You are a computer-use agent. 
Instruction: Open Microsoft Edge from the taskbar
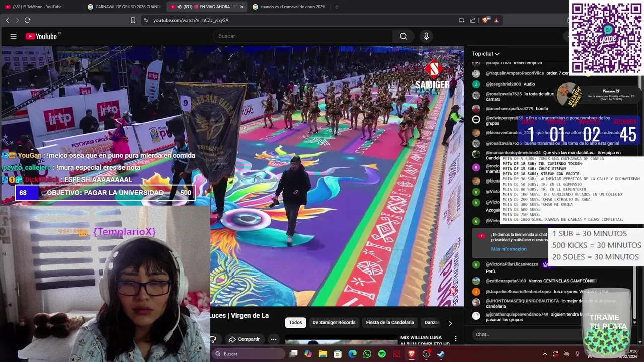tap(352, 354)
